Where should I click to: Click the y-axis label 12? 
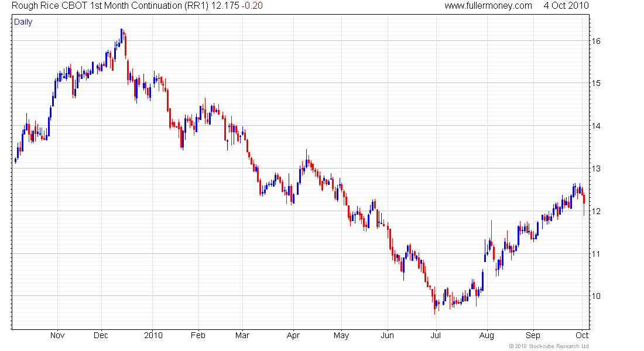point(595,211)
